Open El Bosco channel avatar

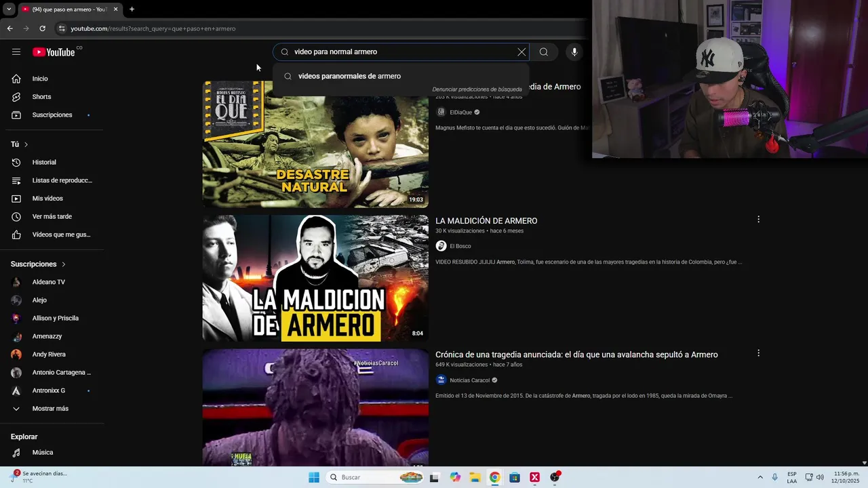click(x=441, y=246)
